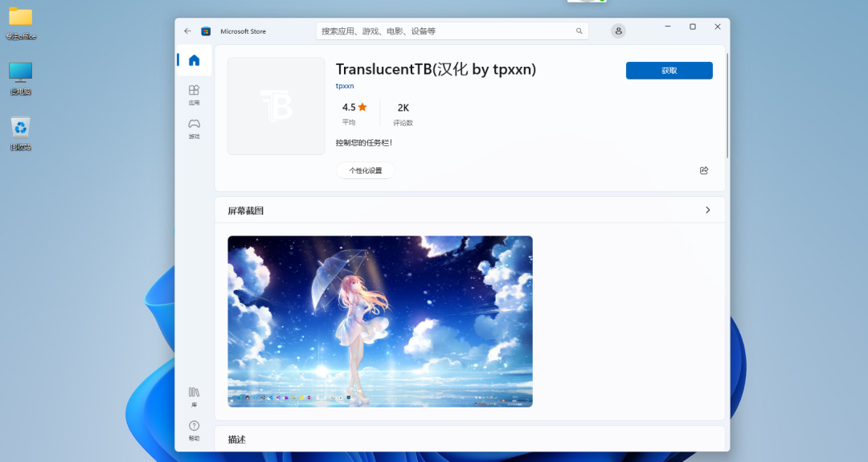
Task: Click the 4.5 star average rating
Action: pyautogui.click(x=354, y=112)
